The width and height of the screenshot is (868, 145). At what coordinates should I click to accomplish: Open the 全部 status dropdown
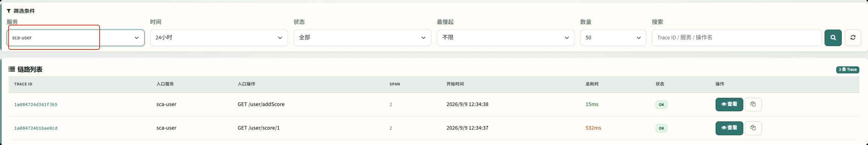pos(362,38)
